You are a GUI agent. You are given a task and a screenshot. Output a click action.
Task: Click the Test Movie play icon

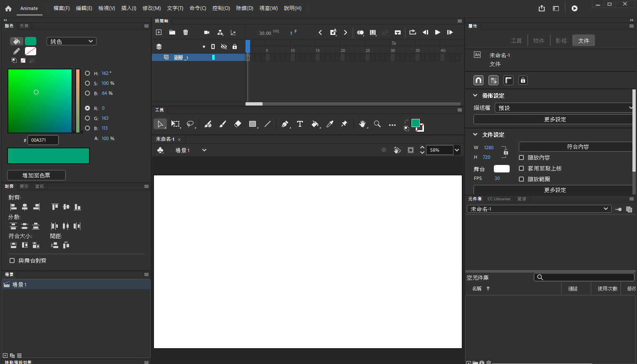(x=575, y=8)
